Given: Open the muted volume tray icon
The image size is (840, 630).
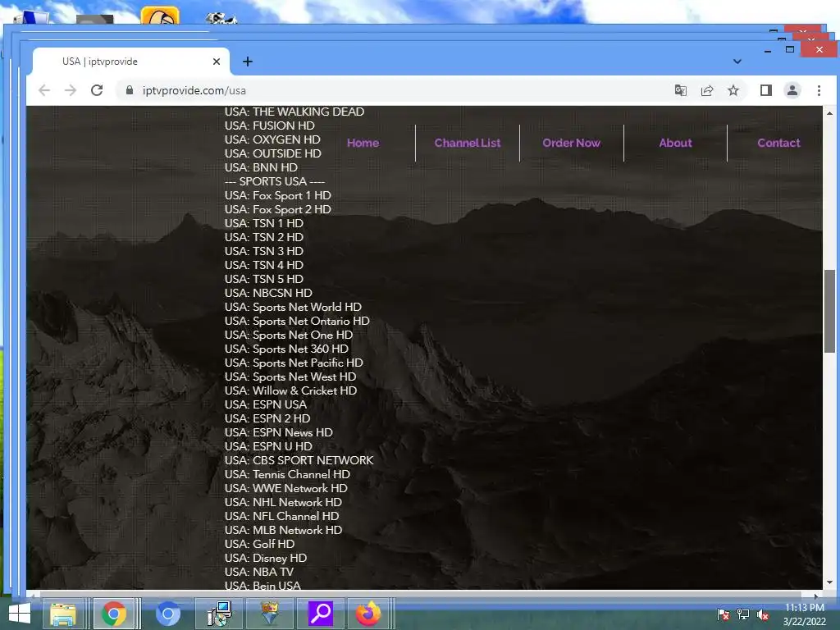Looking at the screenshot, I should tap(763, 614).
